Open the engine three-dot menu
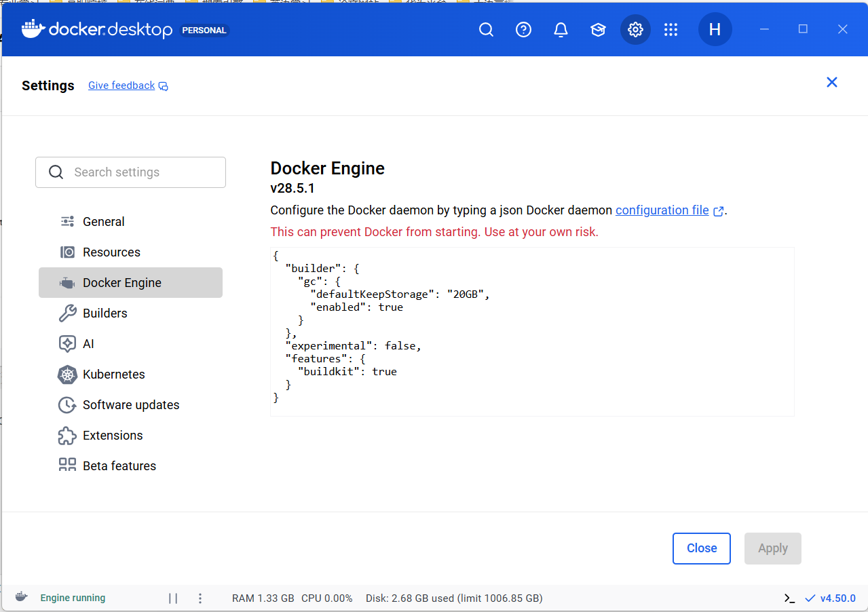Screen dimensions: 868x612 coord(200,598)
